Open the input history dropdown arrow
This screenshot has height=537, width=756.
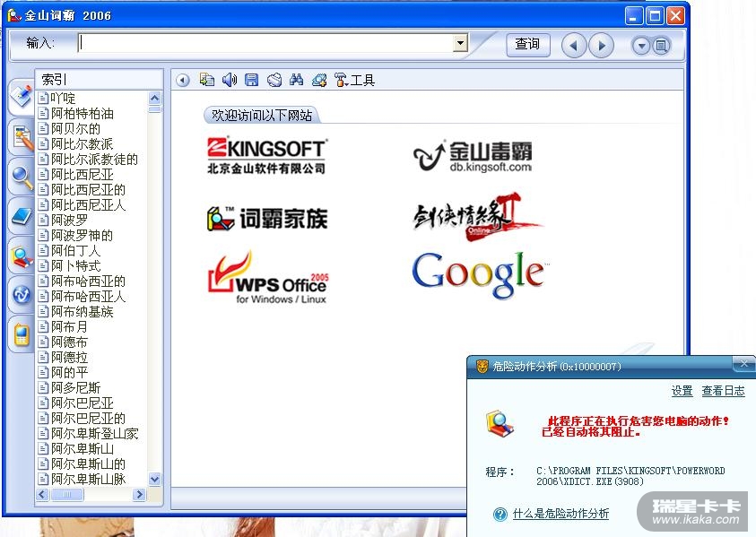[x=460, y=43]
